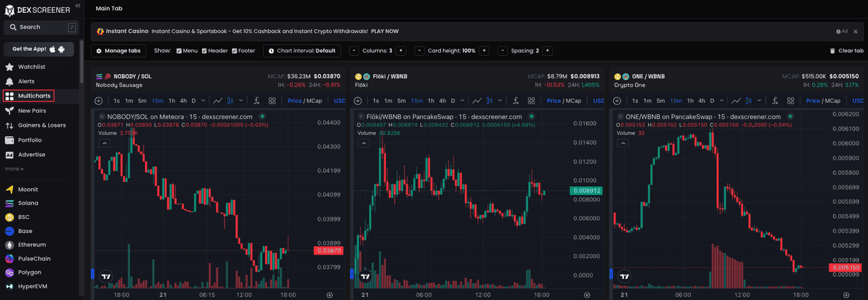The width and height of the screenshot is (868, 300).
Task: Expand the 'more' section in sidebar
Action: [14, 169]
